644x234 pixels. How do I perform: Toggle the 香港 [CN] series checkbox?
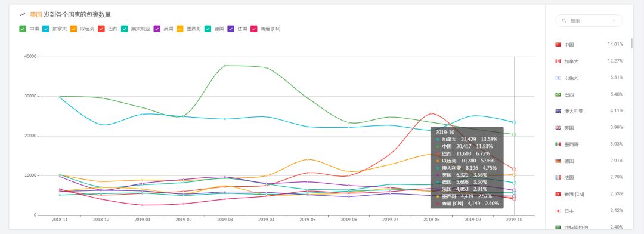point(254,29)
